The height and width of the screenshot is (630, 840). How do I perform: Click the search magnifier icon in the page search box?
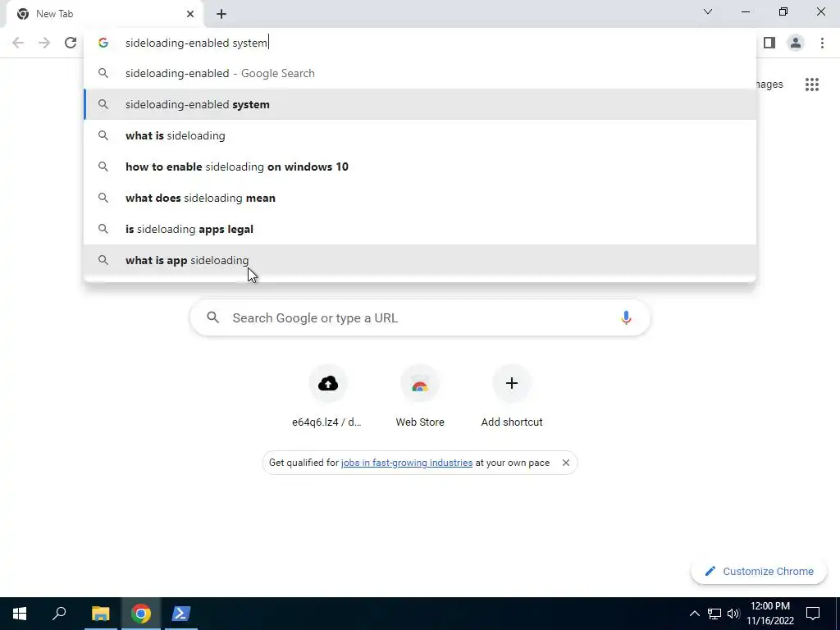point(212,317)
